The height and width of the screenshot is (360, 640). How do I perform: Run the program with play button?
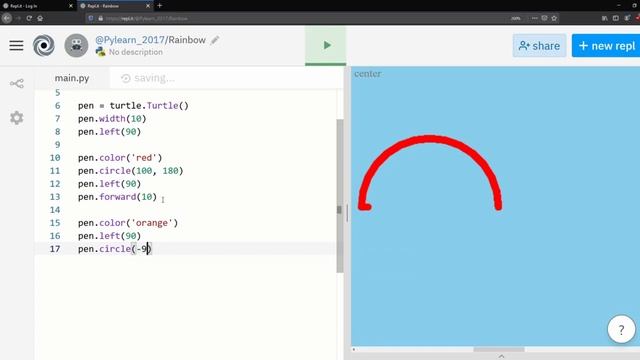326,45
